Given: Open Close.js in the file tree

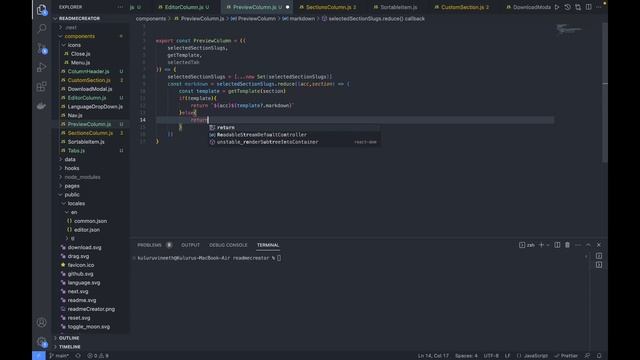Looking at the screenshot, I should 80,53.
